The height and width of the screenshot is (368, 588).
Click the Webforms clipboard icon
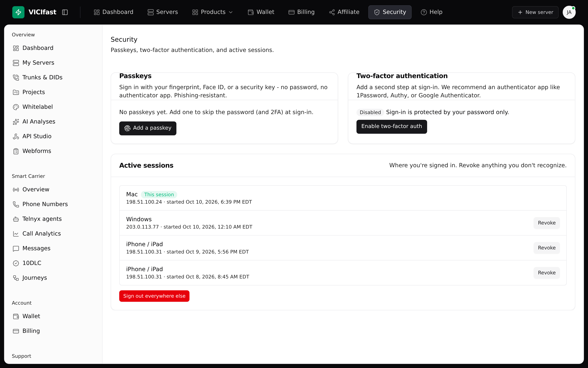pos(16,151)
